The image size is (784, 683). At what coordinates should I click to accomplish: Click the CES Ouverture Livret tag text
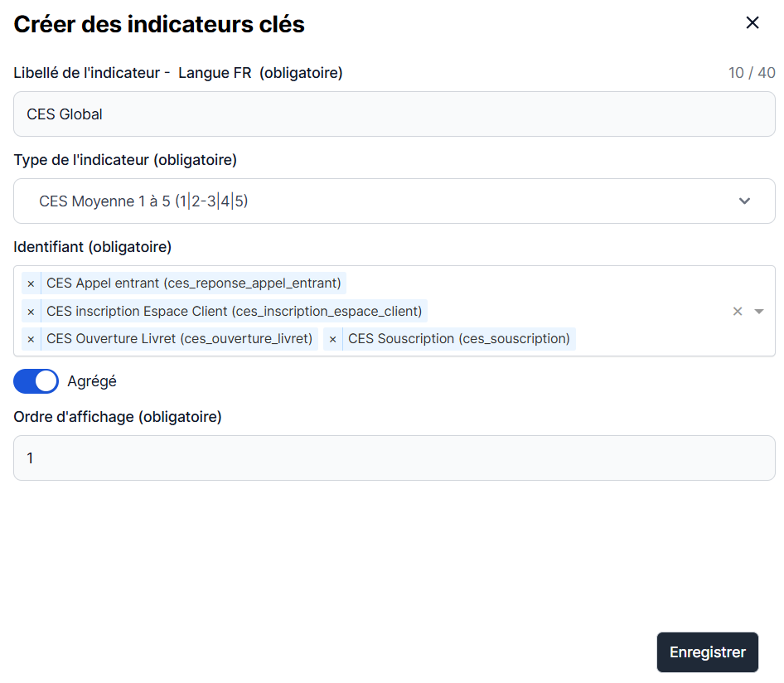(x=179, y=339)
